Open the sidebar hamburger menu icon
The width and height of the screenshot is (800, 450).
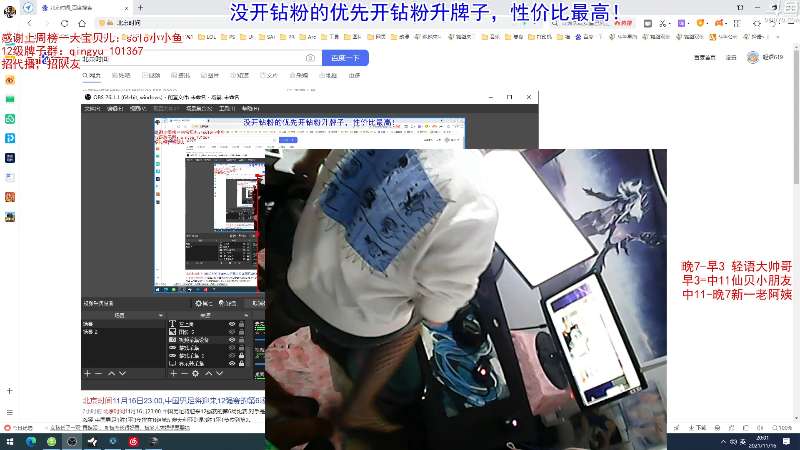pos(10,412)
